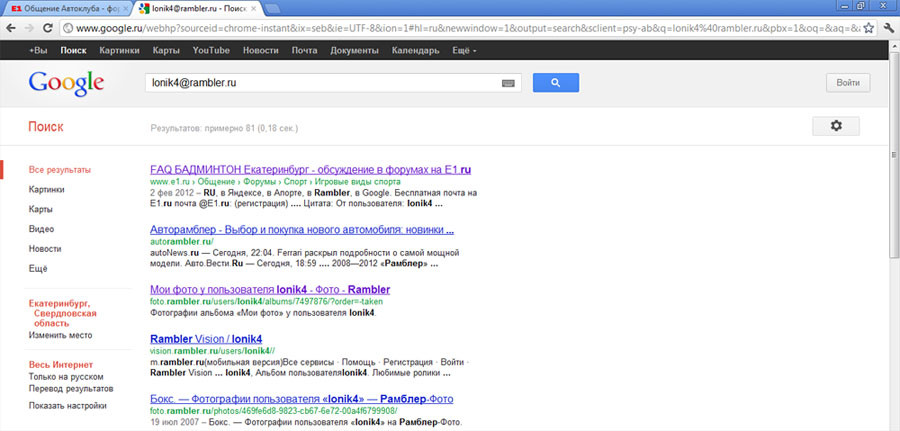Open the on-screen keyboard icon in search box

click(x=508, y=83)
